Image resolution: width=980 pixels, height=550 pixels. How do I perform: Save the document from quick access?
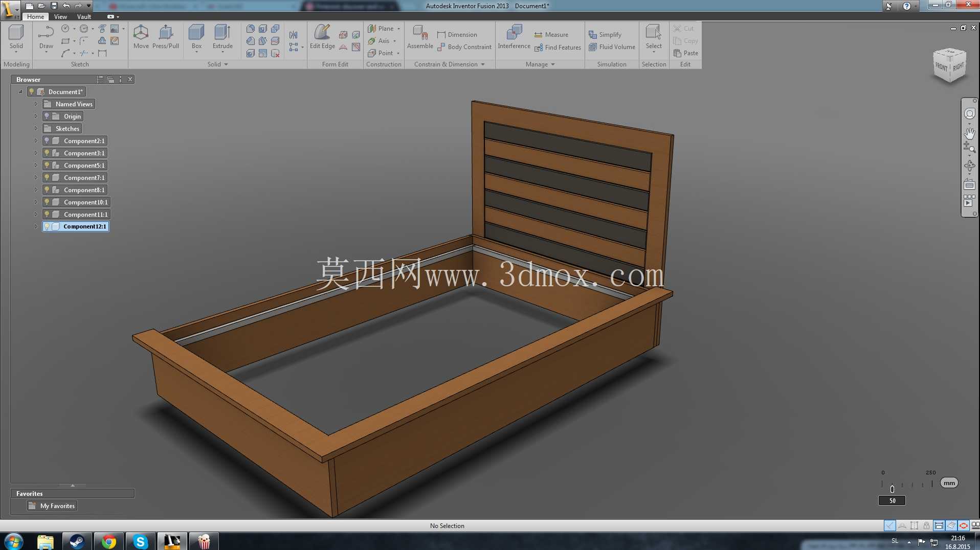click(54, 6)
